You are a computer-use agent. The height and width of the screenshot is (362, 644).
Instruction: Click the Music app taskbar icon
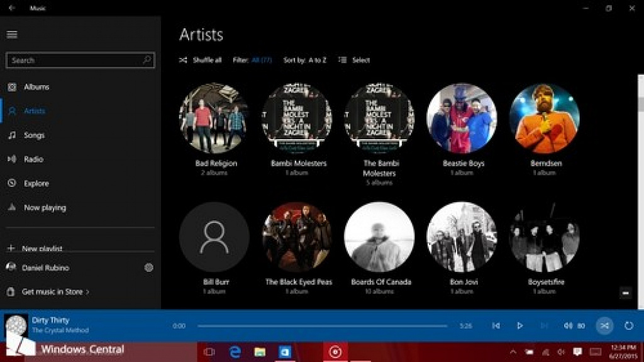tap(336, 352)
